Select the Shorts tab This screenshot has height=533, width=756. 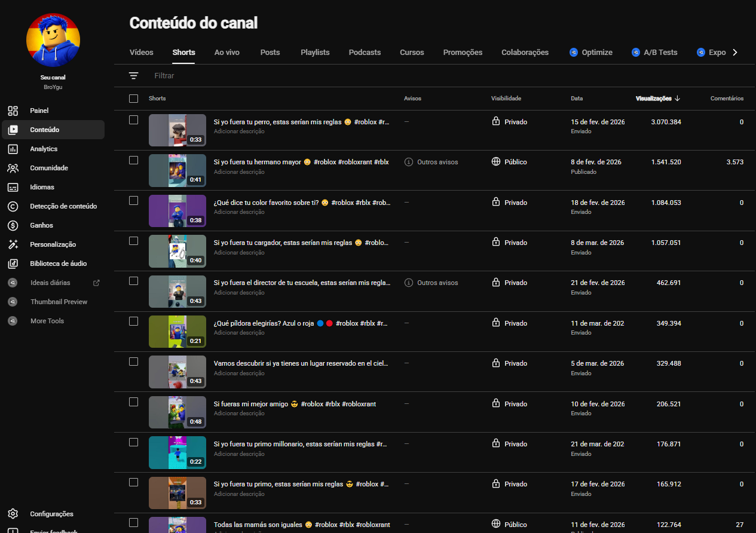click(x=183, y=53)
